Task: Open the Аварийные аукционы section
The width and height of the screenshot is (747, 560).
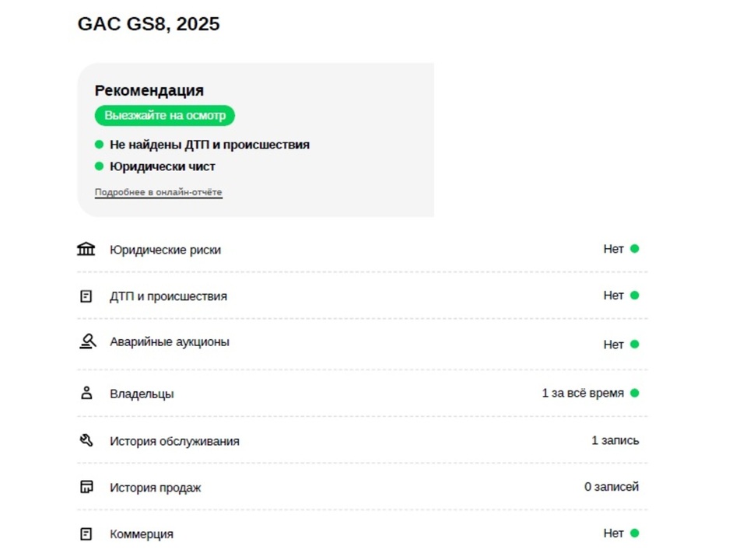Action: point(362,343)
